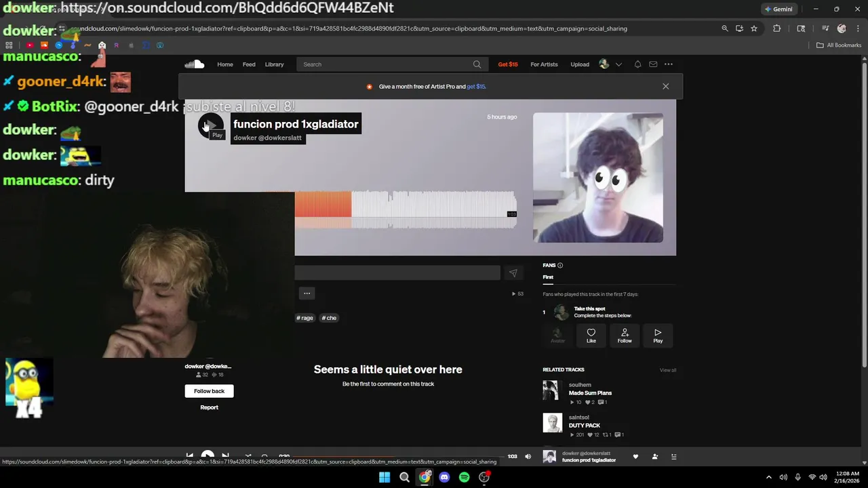
Task: Open the Library tab
Action: pyautogui.click(x=275, y=64)
